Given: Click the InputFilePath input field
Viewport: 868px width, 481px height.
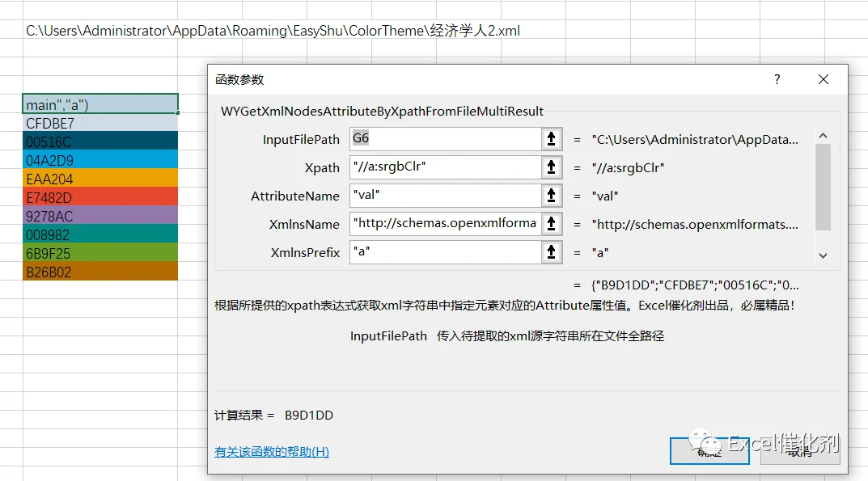Looking at the screenshot, I should [446, 139].
